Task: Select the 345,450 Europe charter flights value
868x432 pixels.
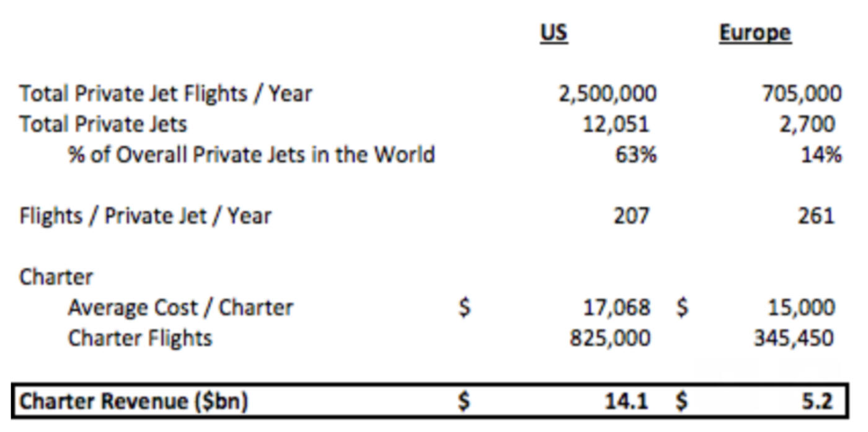Action: click(793, 338)
